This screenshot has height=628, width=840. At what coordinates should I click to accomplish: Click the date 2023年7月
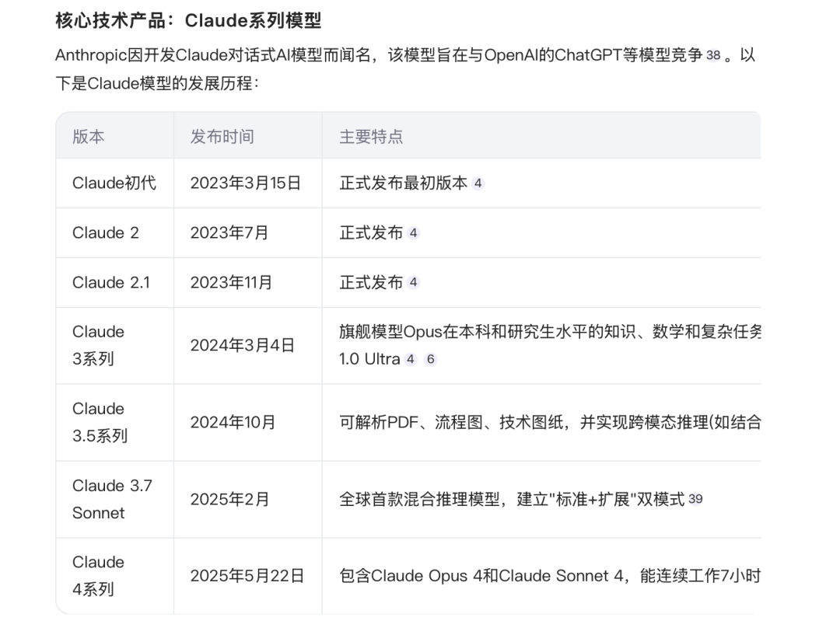(x=229, y=233)
